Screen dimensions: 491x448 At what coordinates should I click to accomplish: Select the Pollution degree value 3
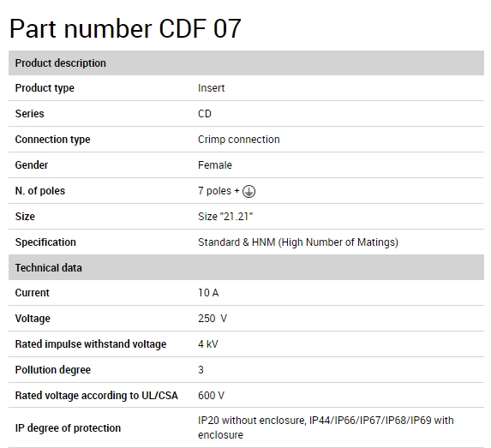pyautogui.click(x=201, y=370)
